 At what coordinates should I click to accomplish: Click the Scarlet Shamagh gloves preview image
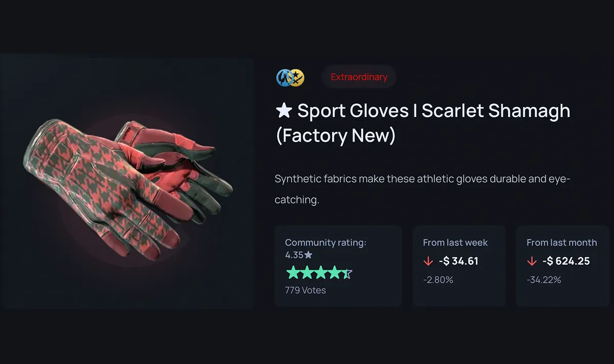click(127, 183)
